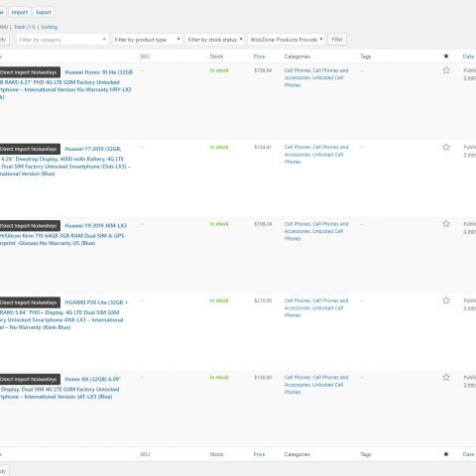Screen dimensions: 476x476
Task: Open the Filter by stock status dropdown
Action: pyautogui.click(x=215, y=40)
